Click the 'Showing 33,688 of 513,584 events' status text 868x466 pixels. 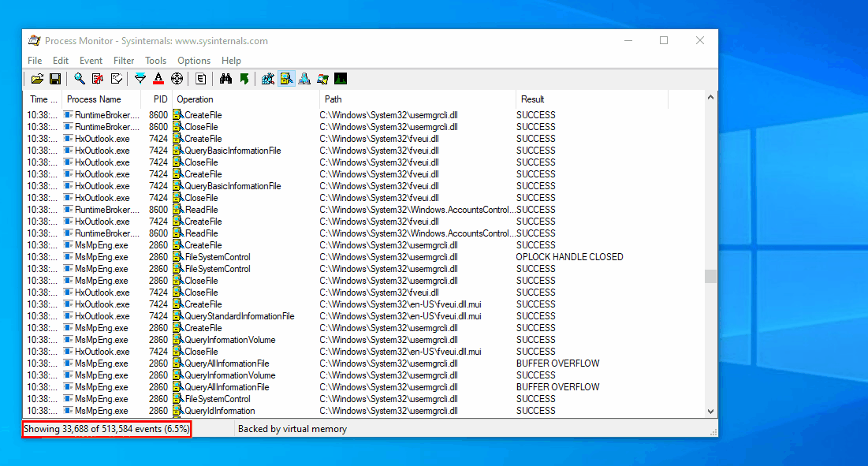tap(106, 429)
